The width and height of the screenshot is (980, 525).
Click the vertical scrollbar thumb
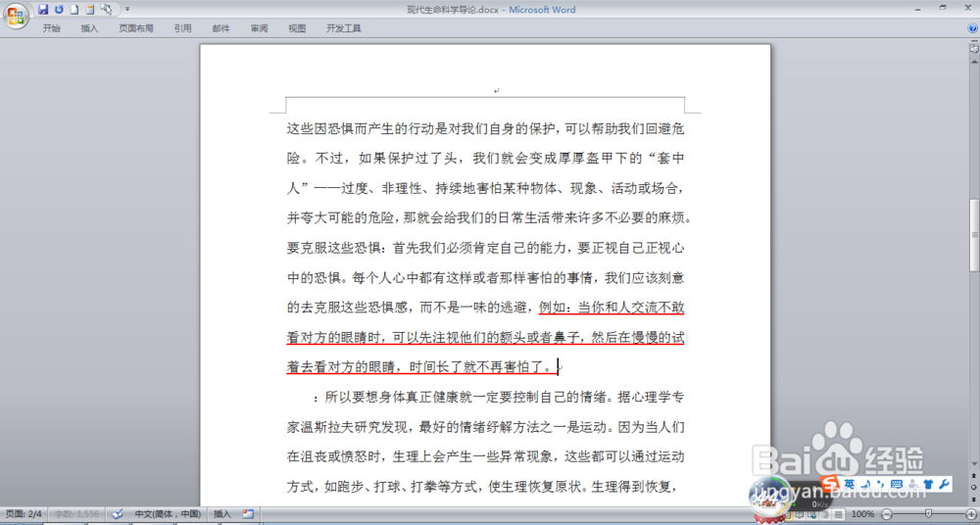(974, 235)
